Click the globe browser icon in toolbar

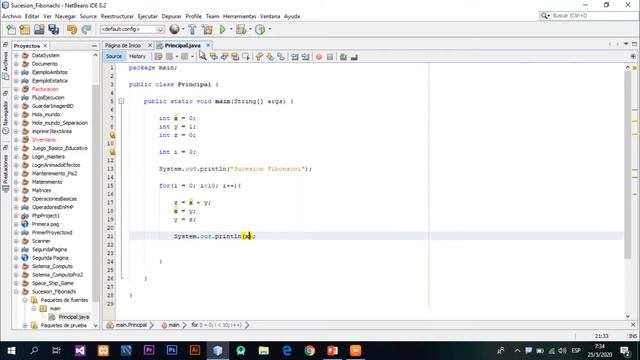(x=174, y=29)
